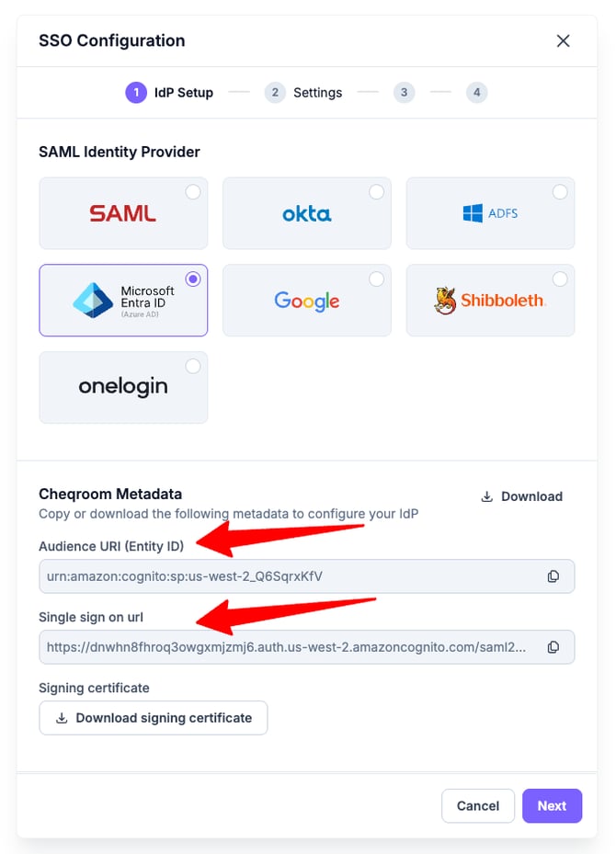Copy the Single sign on url icon
616x854 pixels.
(x=553, y=647)
